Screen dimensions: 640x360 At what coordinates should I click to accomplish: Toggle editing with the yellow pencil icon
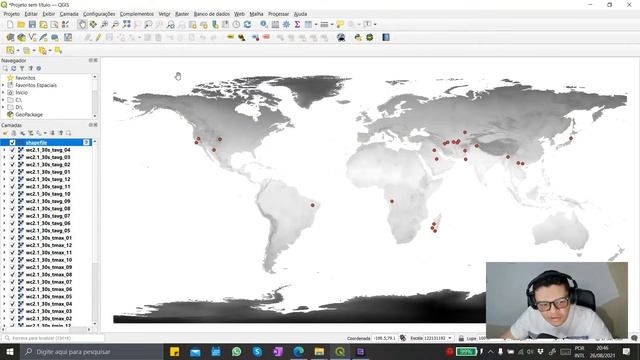tap(98, 38)
